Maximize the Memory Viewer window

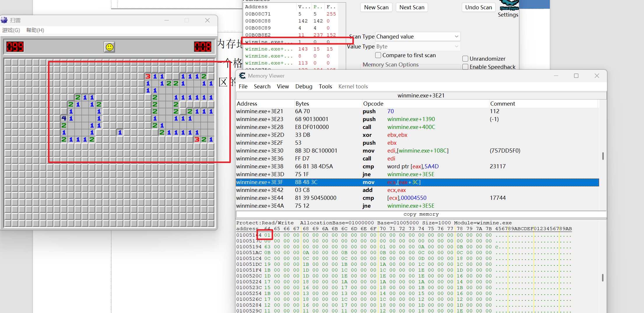[x=576, y=76]
